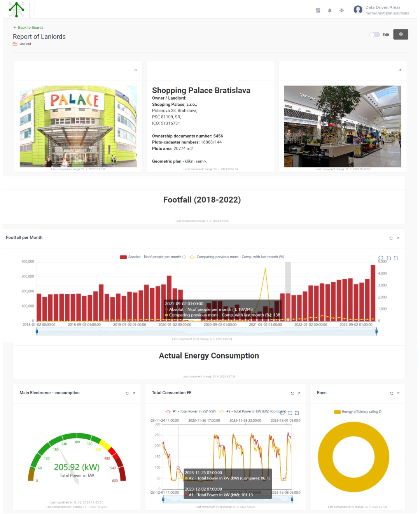Open the mall interior photo
The image size is (420, 514).
click(x=343, y=126)
